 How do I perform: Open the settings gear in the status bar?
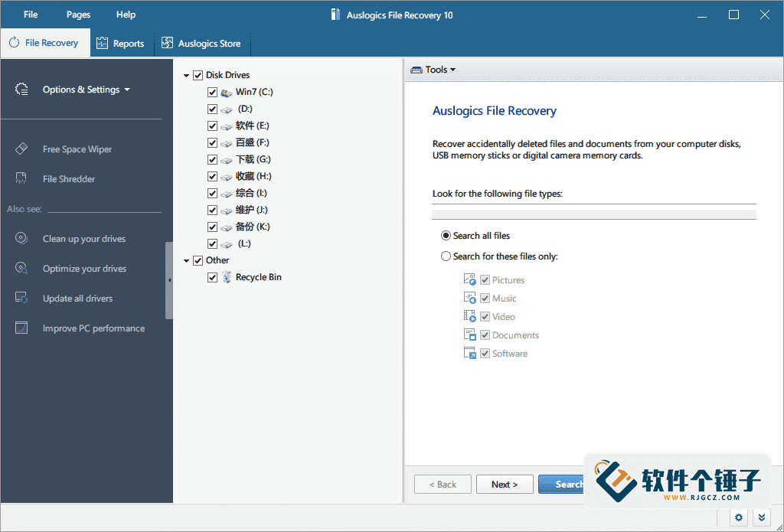[738, 517]
